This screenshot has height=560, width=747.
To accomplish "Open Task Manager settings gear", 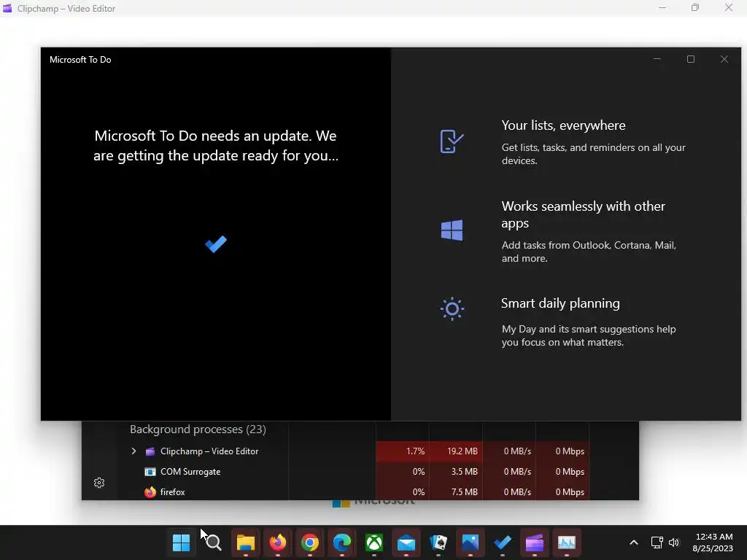I will click(x=99, y=483).
